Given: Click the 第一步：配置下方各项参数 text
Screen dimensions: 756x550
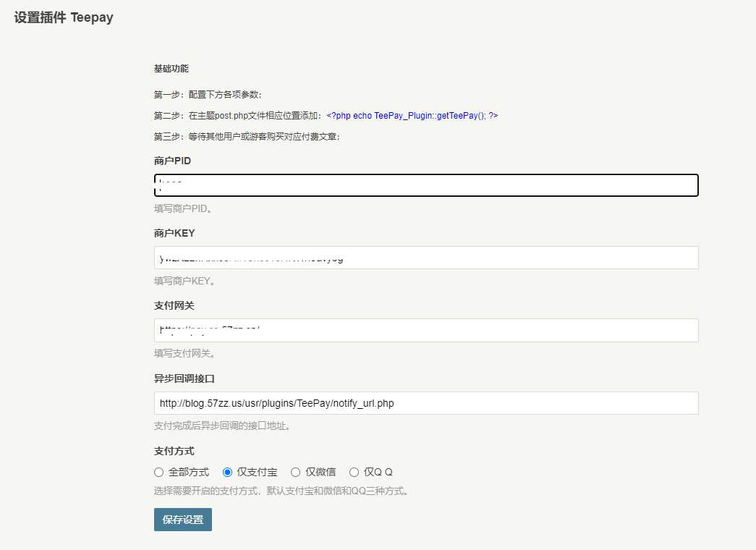Looking at the screenshot, I should click(208, 95).
